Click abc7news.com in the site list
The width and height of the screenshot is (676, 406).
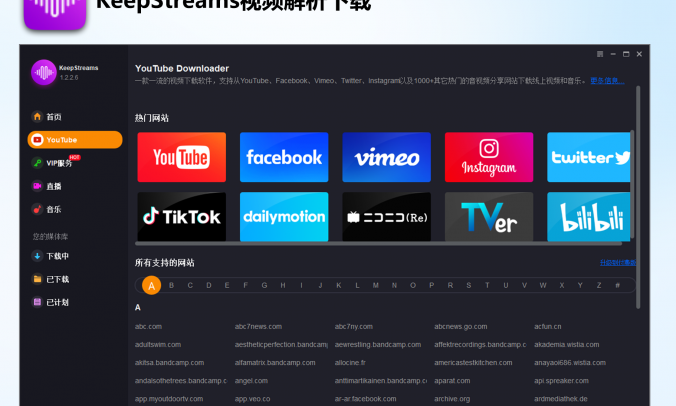[258, 327]
